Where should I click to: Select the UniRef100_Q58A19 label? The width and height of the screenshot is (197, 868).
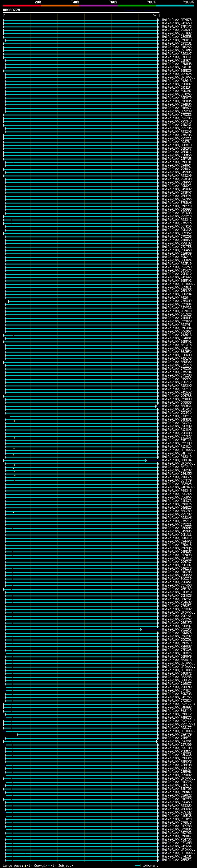click(x=177, y=40)
